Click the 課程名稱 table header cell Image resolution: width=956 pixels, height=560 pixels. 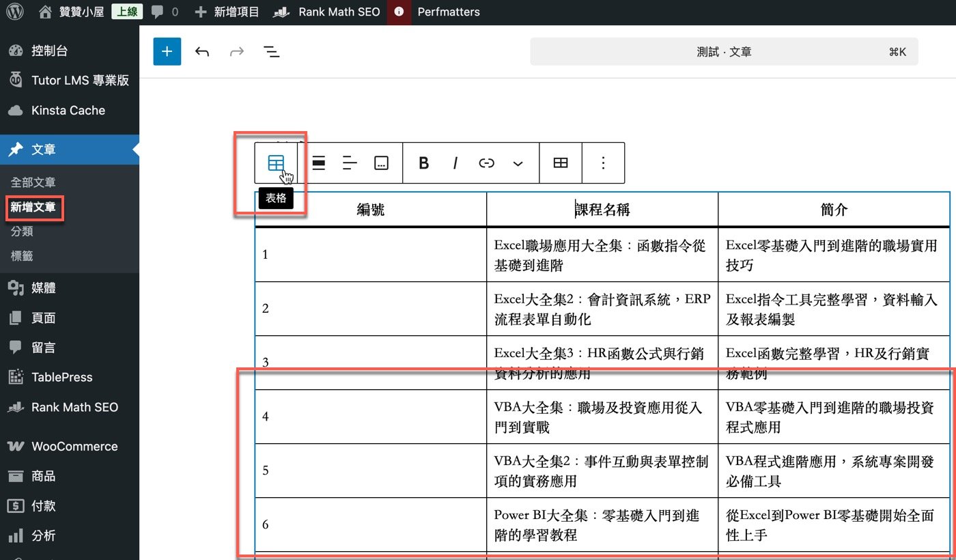point(602,210)
